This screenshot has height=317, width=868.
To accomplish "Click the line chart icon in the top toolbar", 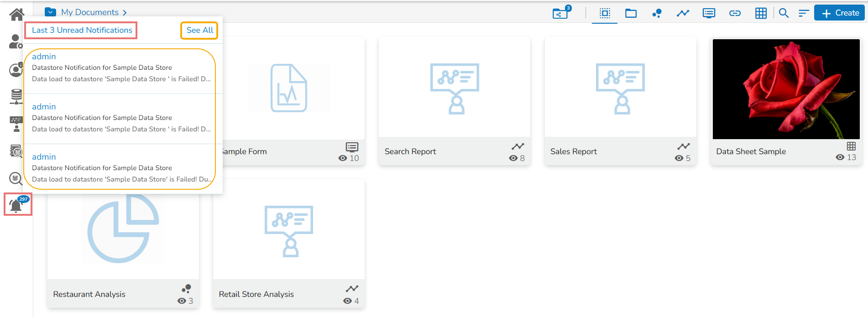I will tap(683, 13).
